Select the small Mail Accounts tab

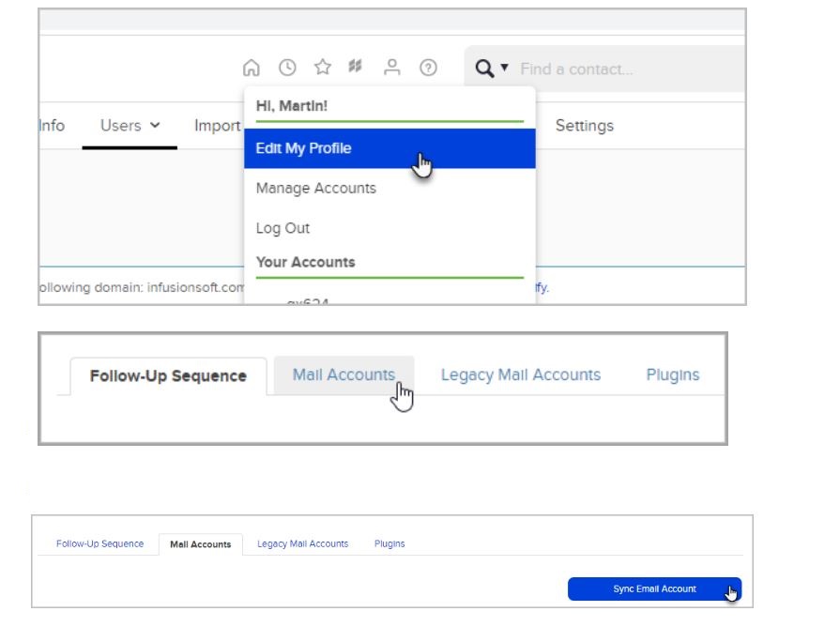[200, 544]
